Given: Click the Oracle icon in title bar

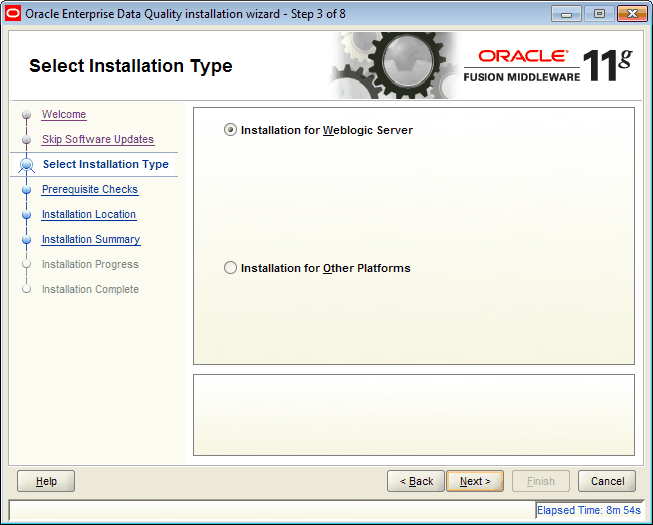Looking at the screenshot, I should pyautogui.click(x=13, y=13).
